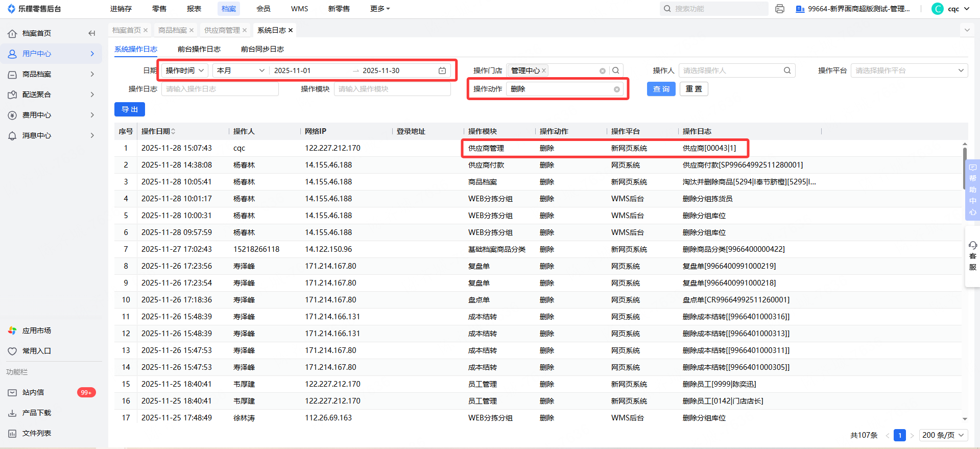Viewport: 980px width, 449px height.
Task: Click the printer icon in top bar
Action: coord(779,9)
